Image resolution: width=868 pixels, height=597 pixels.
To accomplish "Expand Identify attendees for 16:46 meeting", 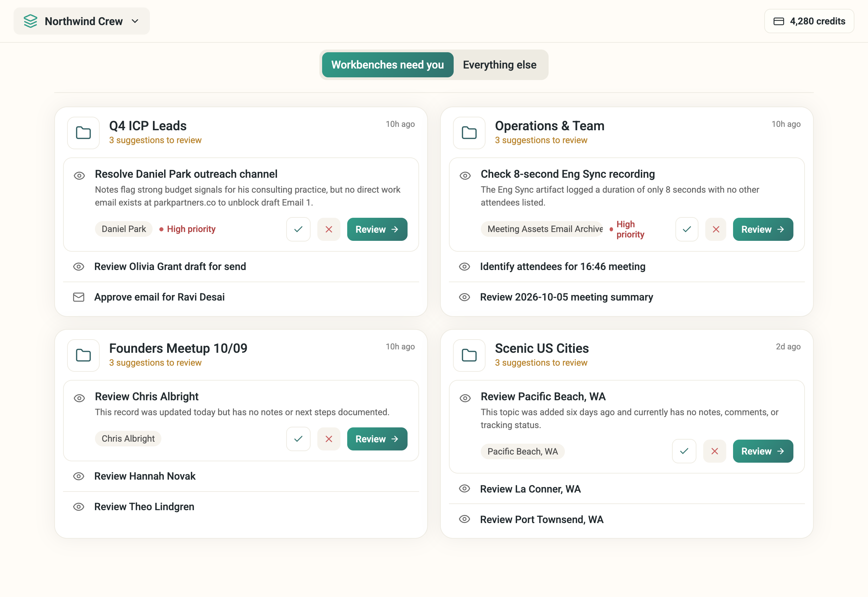I will coord(627,267).
